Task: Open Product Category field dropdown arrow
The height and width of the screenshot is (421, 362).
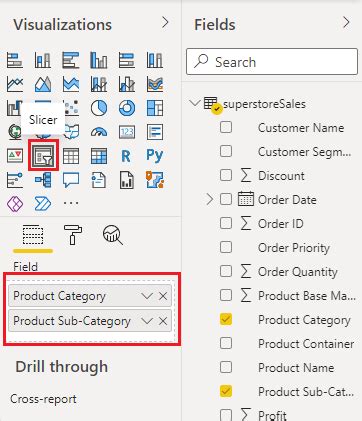Action: tap(147, 296)
